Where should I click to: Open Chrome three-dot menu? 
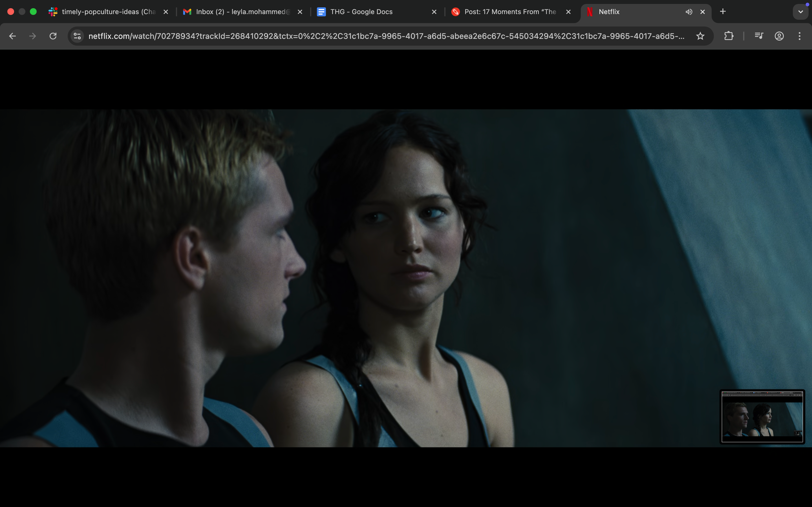[800, 36]
